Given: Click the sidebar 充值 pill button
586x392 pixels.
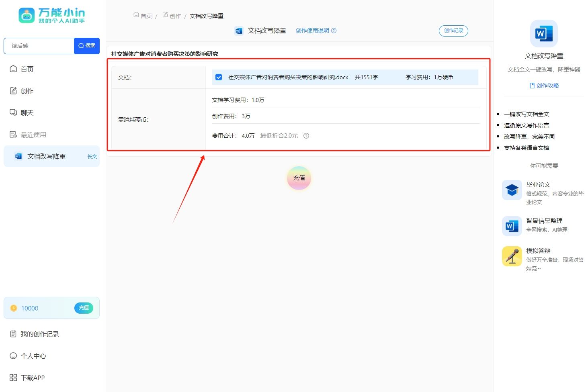Looking at the screenshot, I should (x=84, y=308).
